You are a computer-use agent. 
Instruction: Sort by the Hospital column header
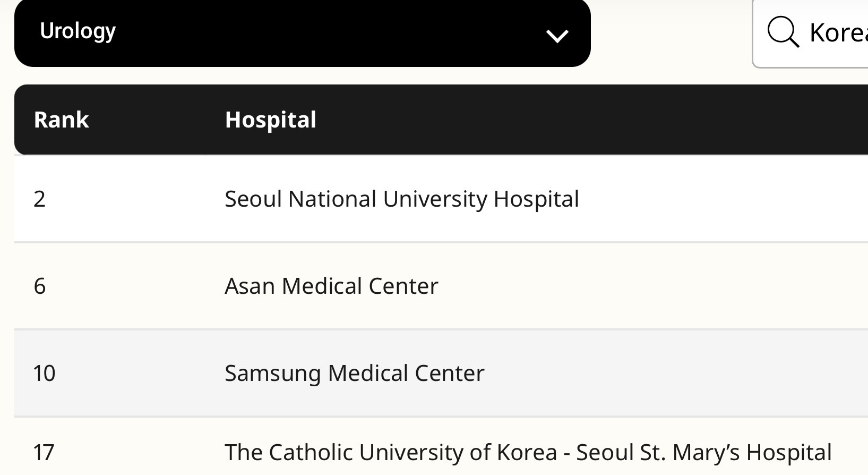pos(270,120)
